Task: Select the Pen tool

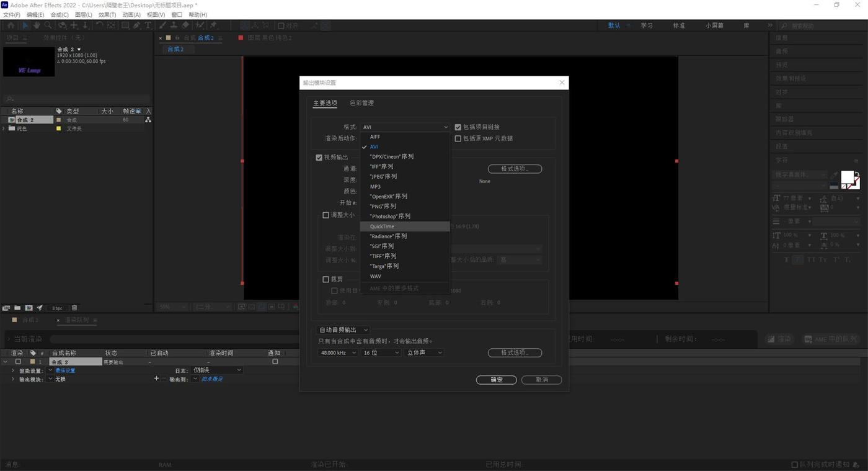Action: point(137,25)
